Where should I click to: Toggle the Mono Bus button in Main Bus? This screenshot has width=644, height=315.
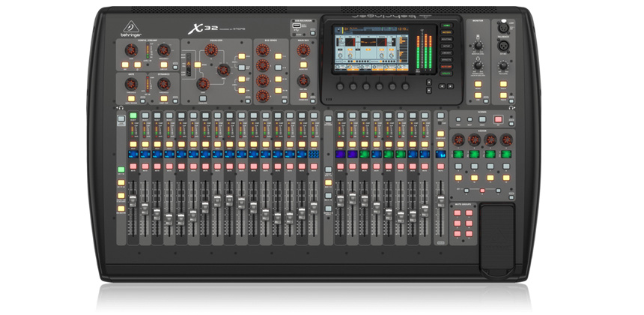coord(303,64)
